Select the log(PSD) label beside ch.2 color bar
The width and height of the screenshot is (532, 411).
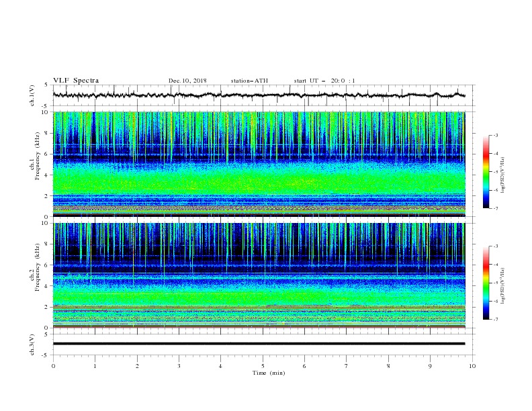(503, 286)
